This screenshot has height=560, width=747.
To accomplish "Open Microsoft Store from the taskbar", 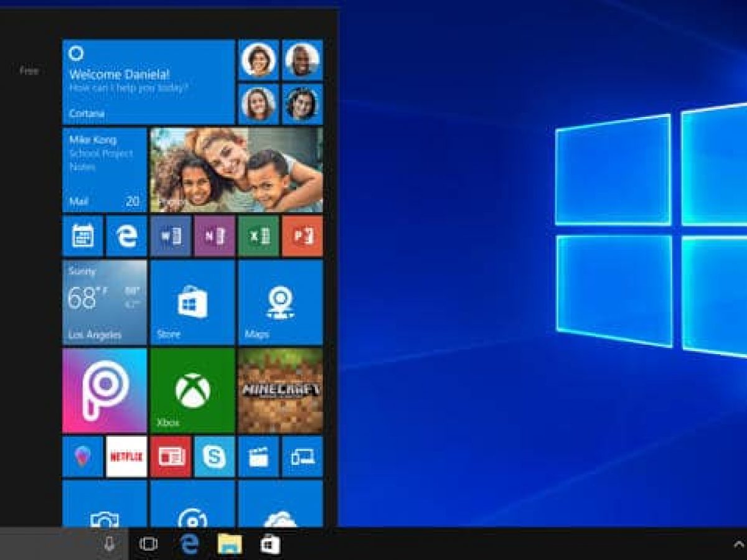I will [270, 544].
